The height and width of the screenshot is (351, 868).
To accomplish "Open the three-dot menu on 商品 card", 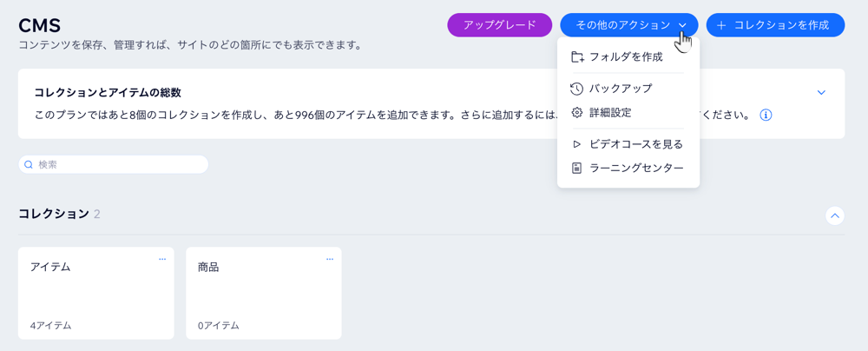I will (330, 259).
